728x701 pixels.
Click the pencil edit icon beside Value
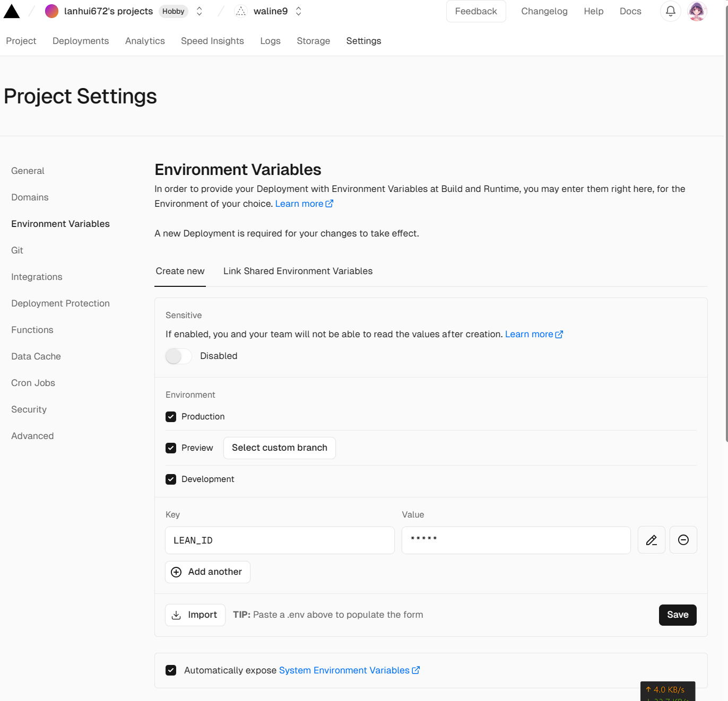pos(651,540)
